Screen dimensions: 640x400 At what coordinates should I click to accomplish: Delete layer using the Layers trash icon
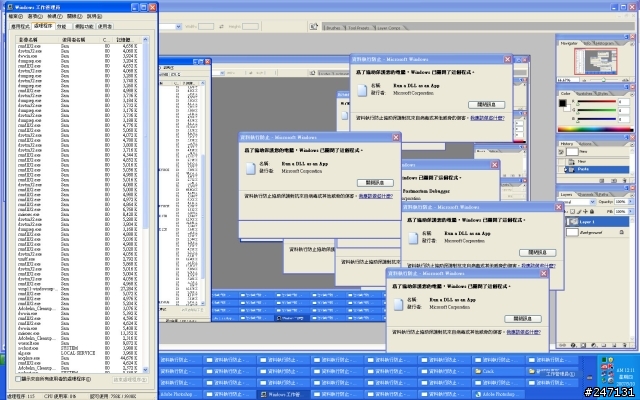[625, 345]
